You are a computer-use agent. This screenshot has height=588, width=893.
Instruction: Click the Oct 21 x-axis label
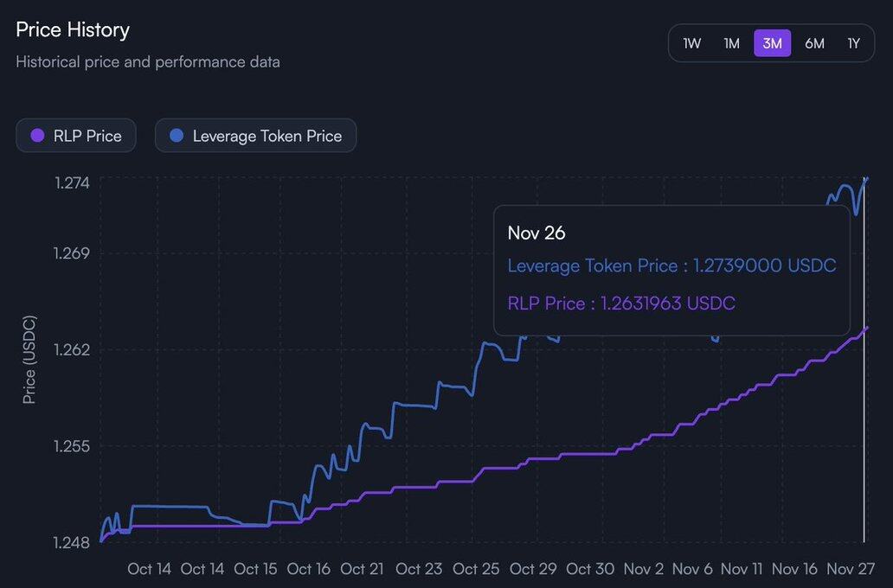(x=362, y=569)
